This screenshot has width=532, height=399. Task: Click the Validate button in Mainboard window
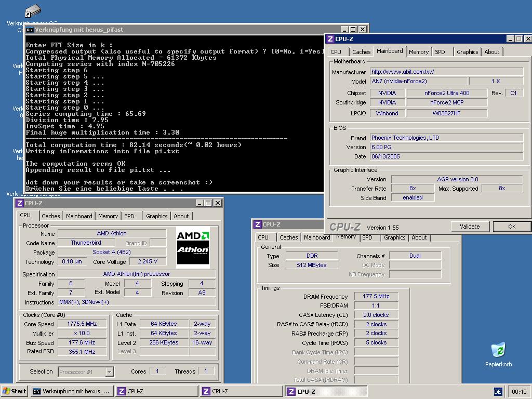(x=470, y=227)
